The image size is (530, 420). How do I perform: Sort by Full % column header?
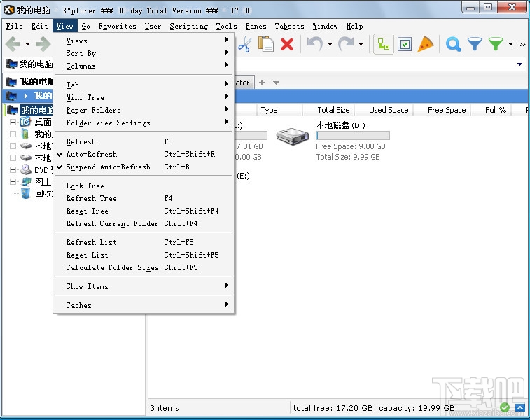[491, 110]
